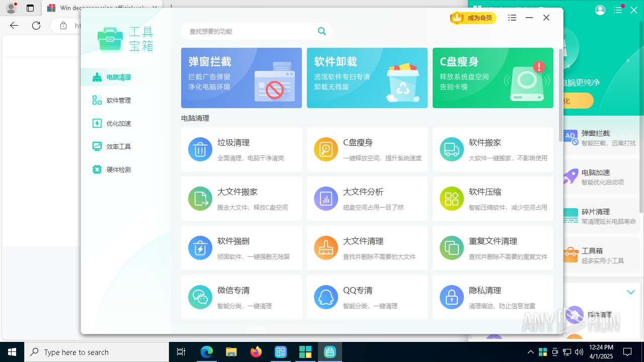The width and height of the screenshot is (644, 362).
Task: Click the 电脑清理 broom sidebar icon
Action: pos(97,77)
